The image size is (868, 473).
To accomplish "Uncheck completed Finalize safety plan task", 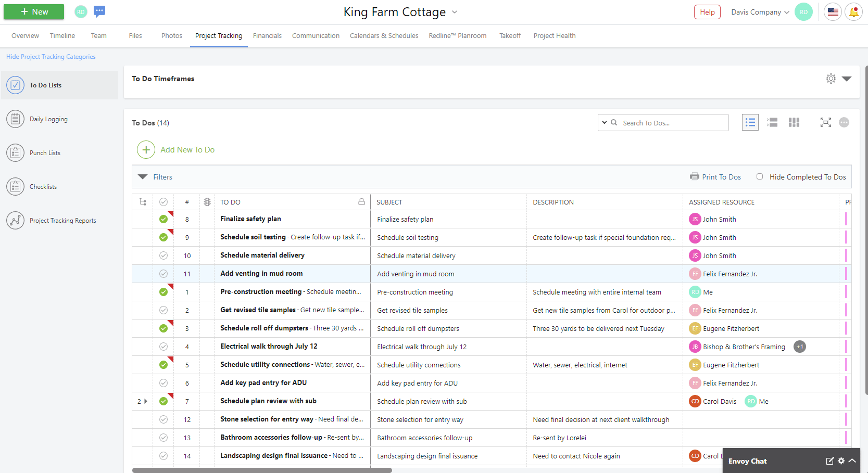I will (163, 219).
